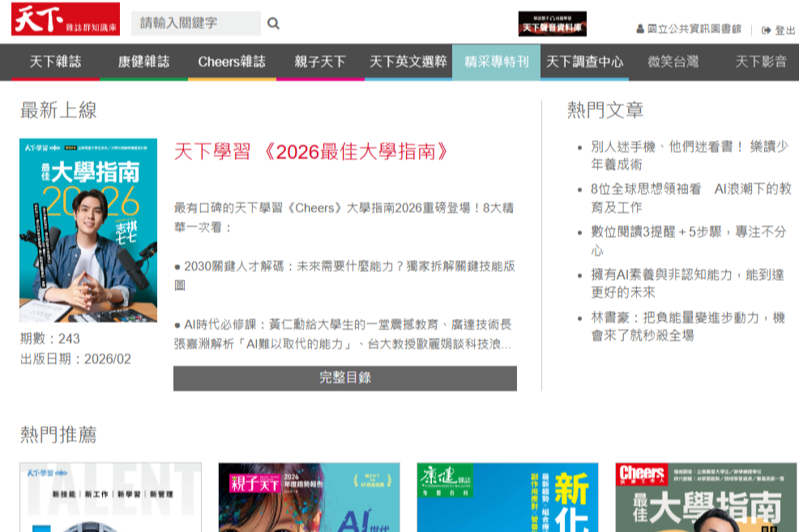The image size is (799, 532).
Task: Open the TALENT 天下學習 cover thumbnail
Action: pyautogui.click(x=110, y=497)
